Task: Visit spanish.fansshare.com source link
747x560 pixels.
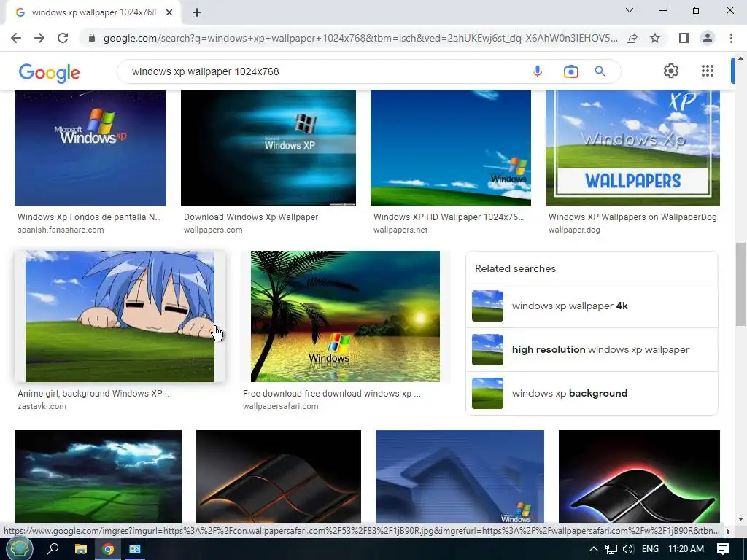Action: pos(61,230)
